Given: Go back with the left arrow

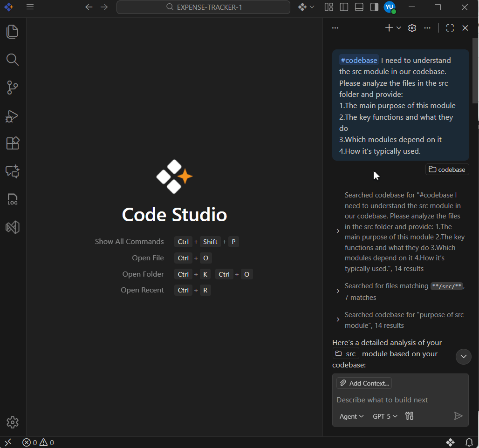Looking at the screenshot, I should pyautogui.click(x=89, y=7).
